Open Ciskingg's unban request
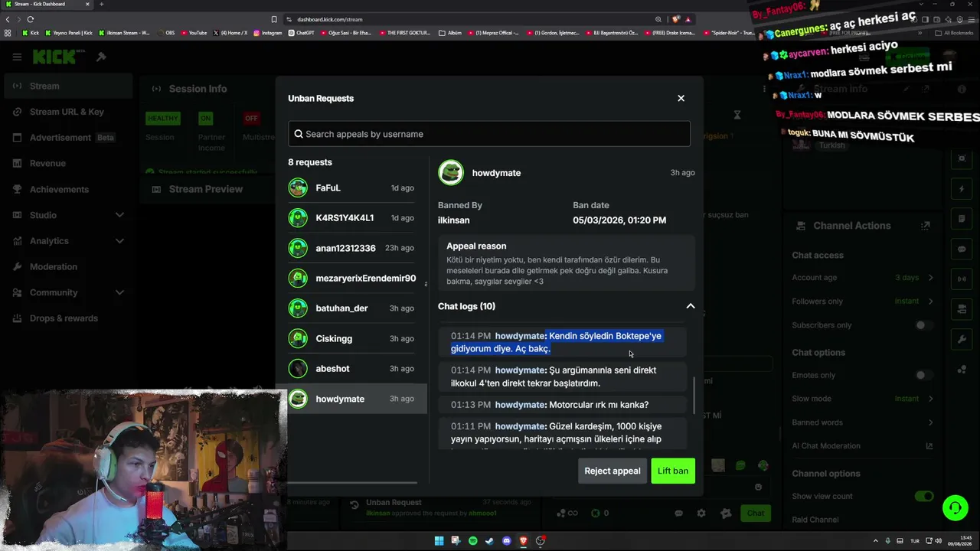Screen dimensions: 980x551 352,338
